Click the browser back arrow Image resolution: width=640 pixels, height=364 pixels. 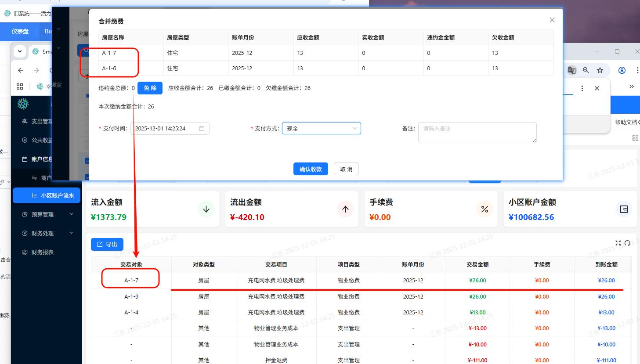click(x=21, y=70)
